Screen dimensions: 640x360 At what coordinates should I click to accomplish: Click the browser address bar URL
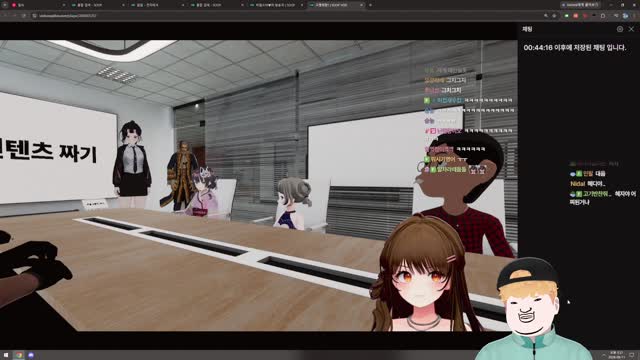pyautogui.click(x=68, y=16)
